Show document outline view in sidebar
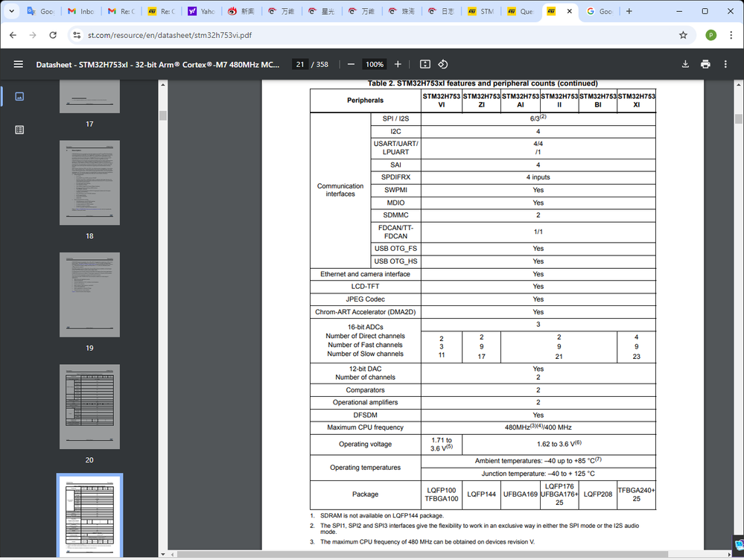The image size is (744, 560). click(x=19, y=130)
